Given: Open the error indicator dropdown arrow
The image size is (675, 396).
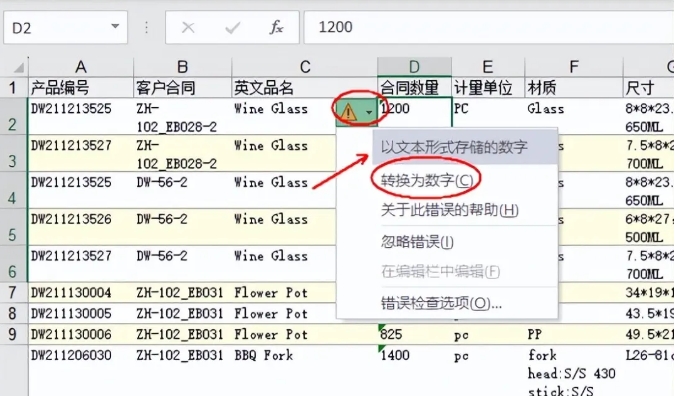Looking at the screenshot, I should 369,113.
